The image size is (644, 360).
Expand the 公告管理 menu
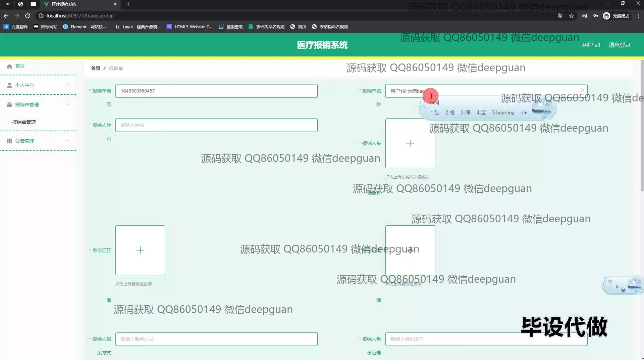click(39, 141)
